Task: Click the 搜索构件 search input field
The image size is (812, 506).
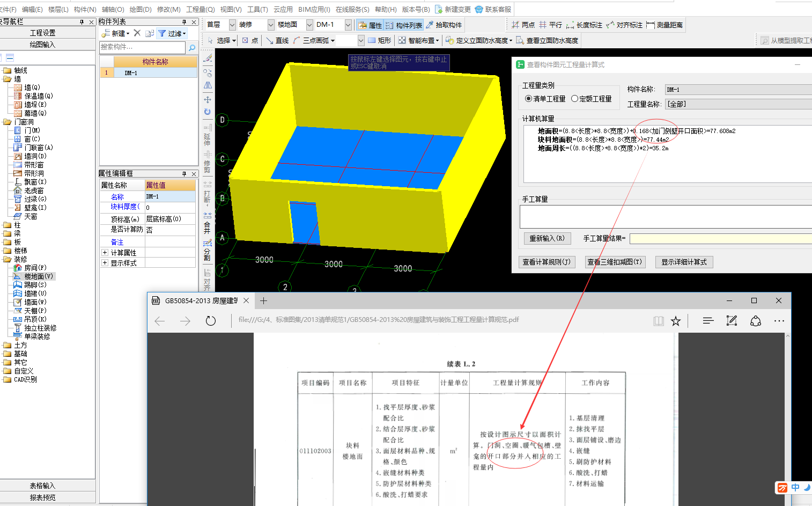Action: click(x=143, y=47)
